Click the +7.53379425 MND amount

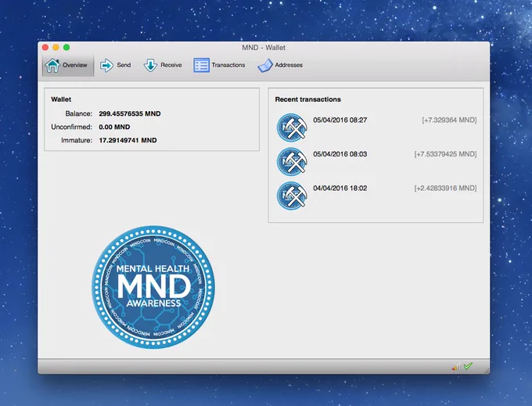(445, 154)
